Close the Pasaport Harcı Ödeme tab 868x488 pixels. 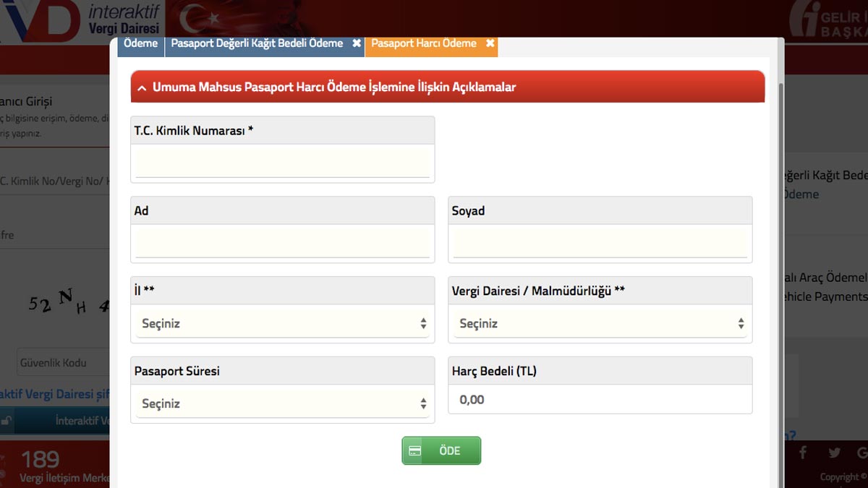pos(490,43)
